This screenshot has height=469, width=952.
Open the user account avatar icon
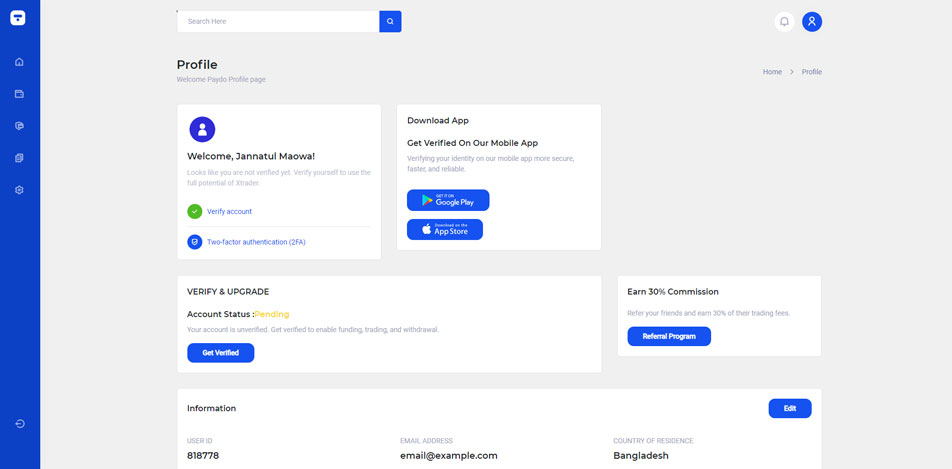(x=812, y=21)
